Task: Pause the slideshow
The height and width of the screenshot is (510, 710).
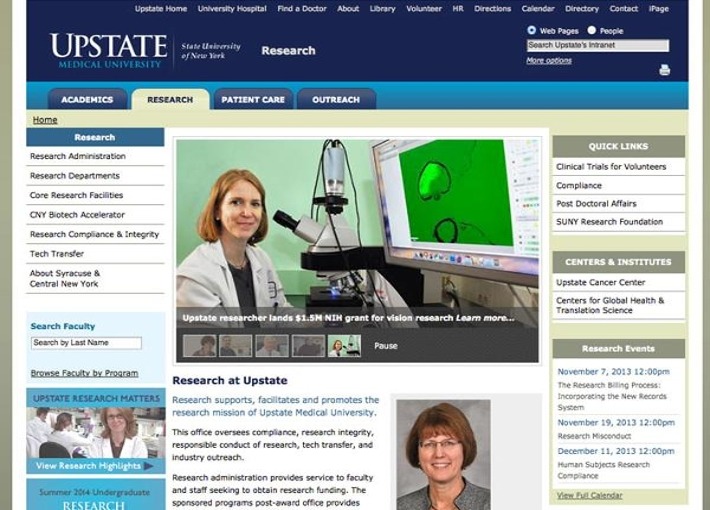Action: click(x=386, y=346)
